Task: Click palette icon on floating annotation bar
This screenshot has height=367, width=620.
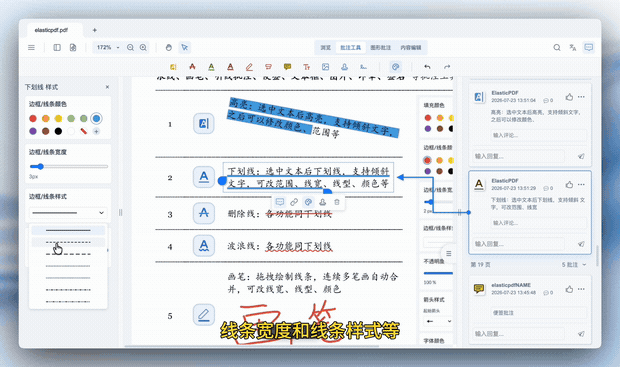Action: pos(308,202)
